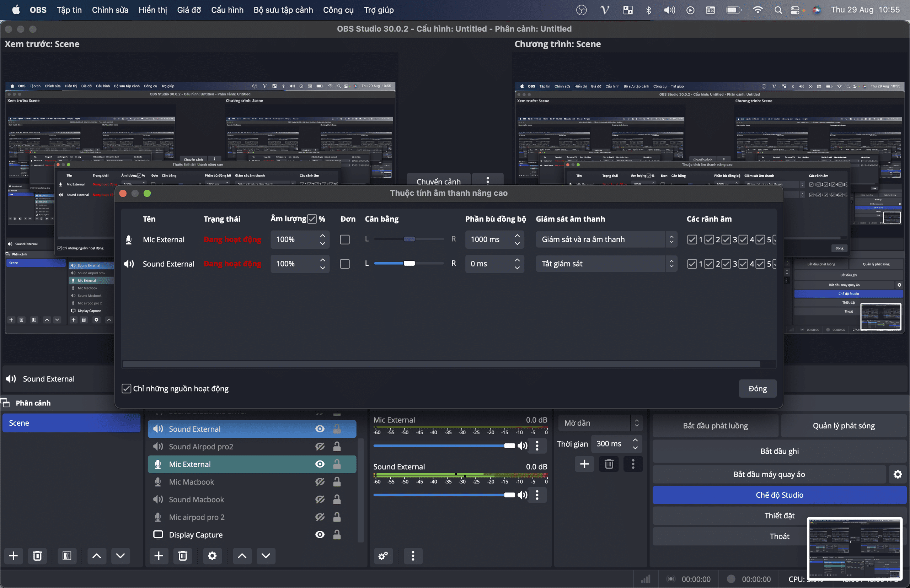The image size is (910, 588).
Task: Mute the Sound External speaker icon in mixer
Action: 522,495
